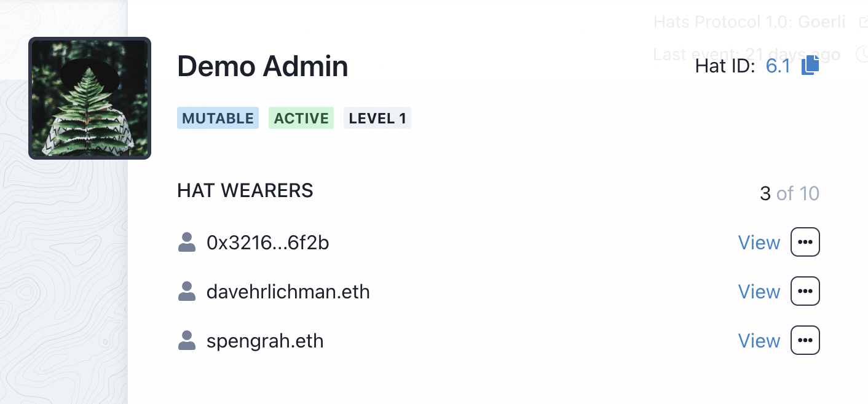
Task: Click the Hat ID 6.1 link
Action: (778, 66)
